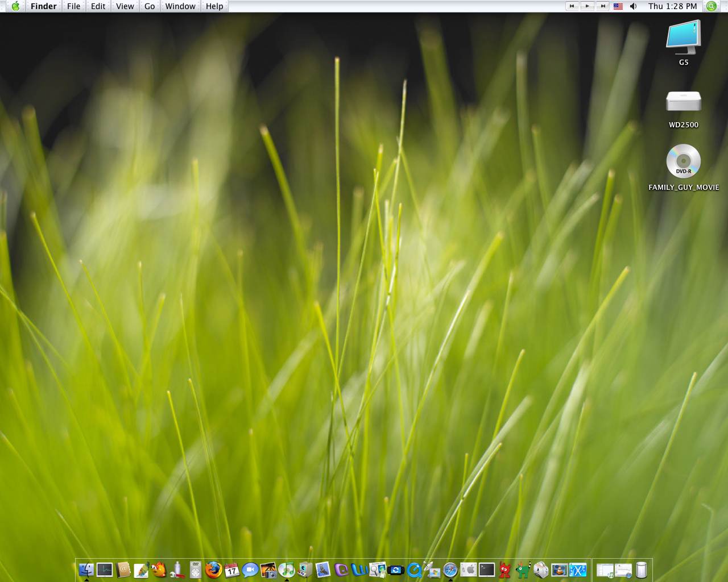Screen dimensions: 728x582
Task: Skip to next track in menu bar
Action: click(x=602, y=6)
